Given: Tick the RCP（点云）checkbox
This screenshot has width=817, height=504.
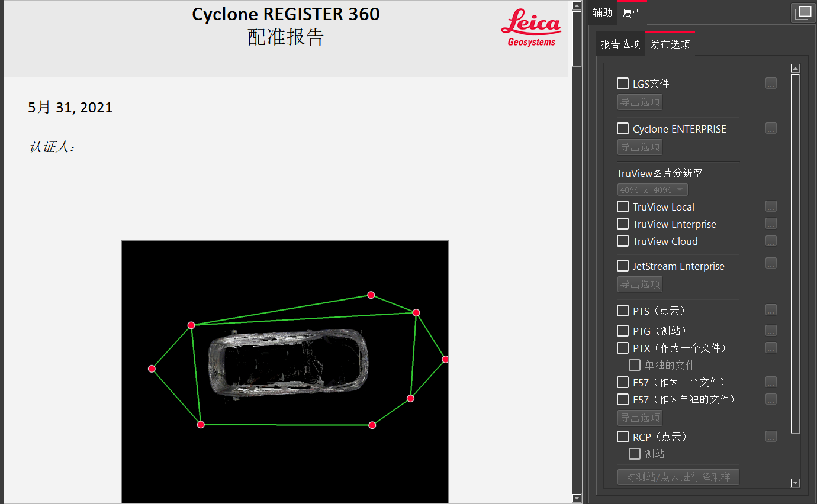Looking at the screenshot, I should tap(623, 437).
